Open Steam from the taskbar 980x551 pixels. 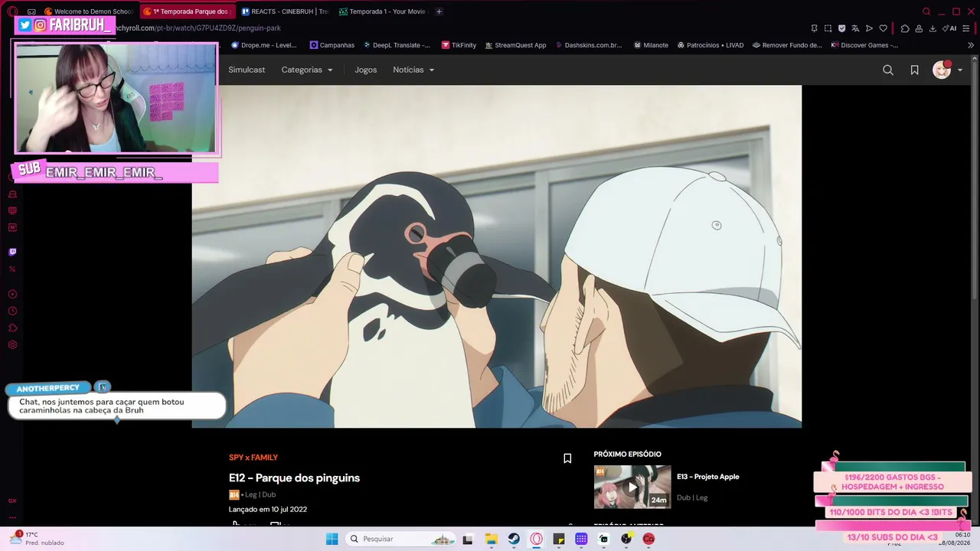click(514, 539)
